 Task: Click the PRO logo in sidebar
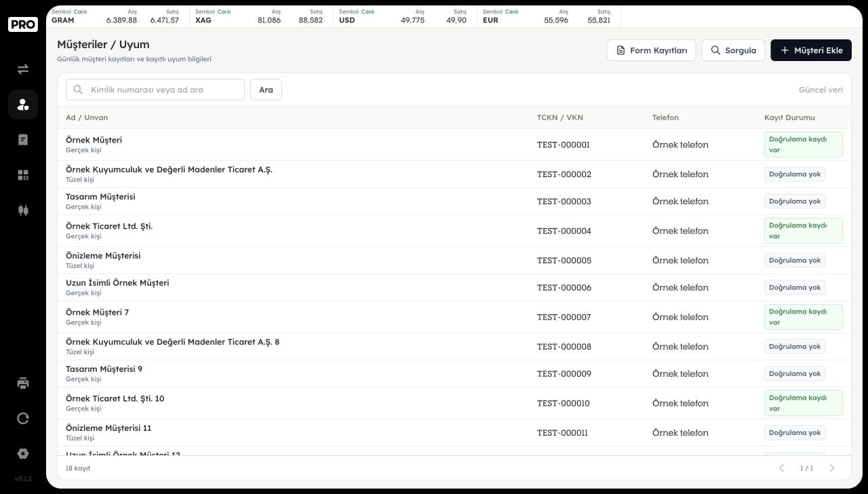[x=23, y=24]
